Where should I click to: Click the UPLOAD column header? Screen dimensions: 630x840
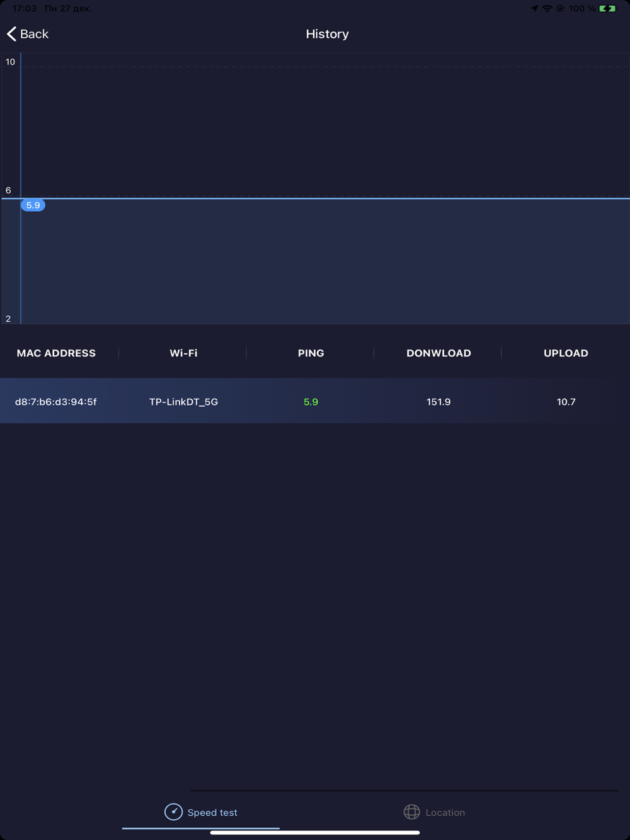(x=566, y=353)
